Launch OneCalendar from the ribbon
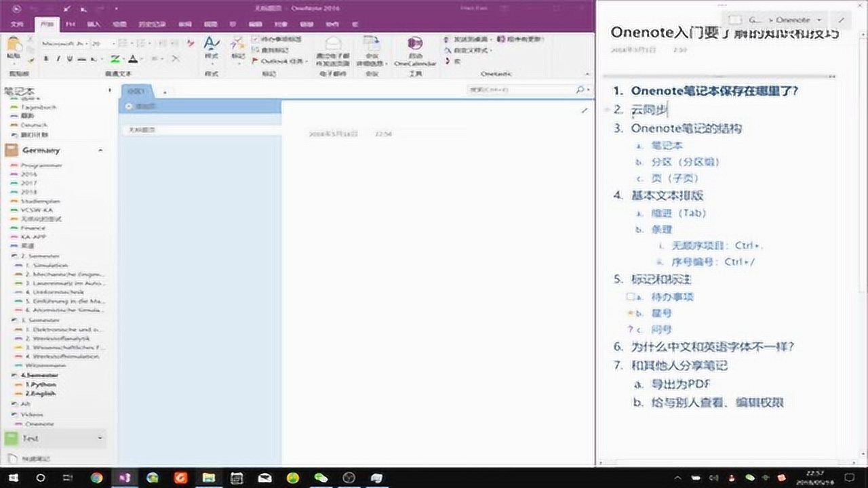868x488 pixels. click(x=415, y=52)
